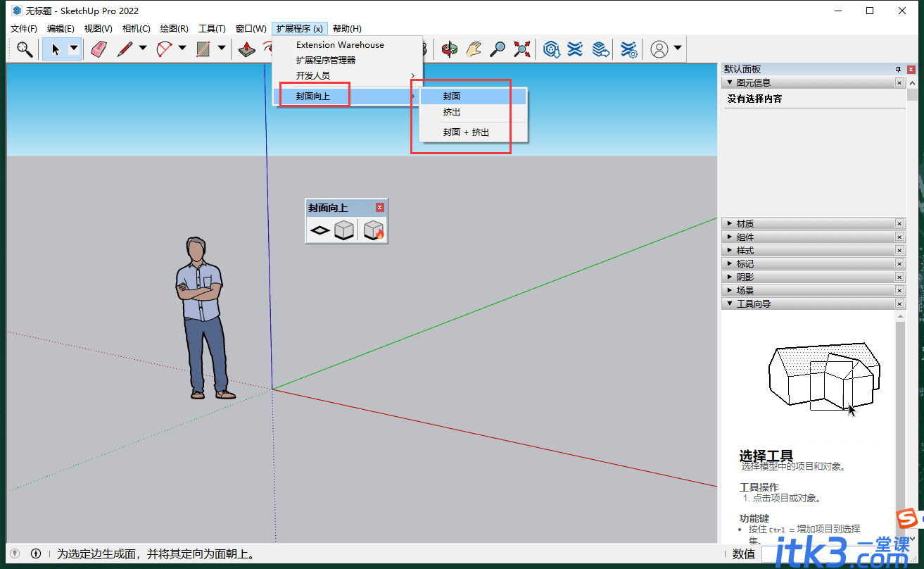
Task: Close the floating 封面向上 toolbar
Action: point(380,207)
